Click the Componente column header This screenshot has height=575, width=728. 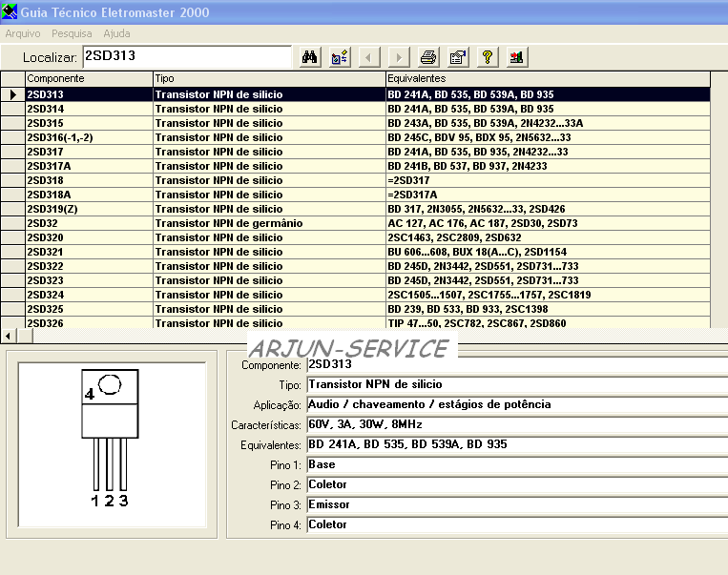[x=89, y=78]
